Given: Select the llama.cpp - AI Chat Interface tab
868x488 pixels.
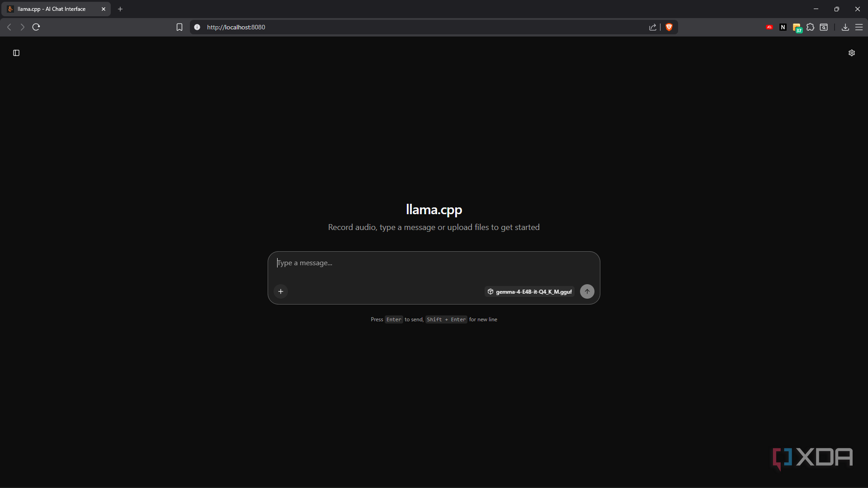Looking at the screenshot, I should pyautogui.click(x=56, y=9).
